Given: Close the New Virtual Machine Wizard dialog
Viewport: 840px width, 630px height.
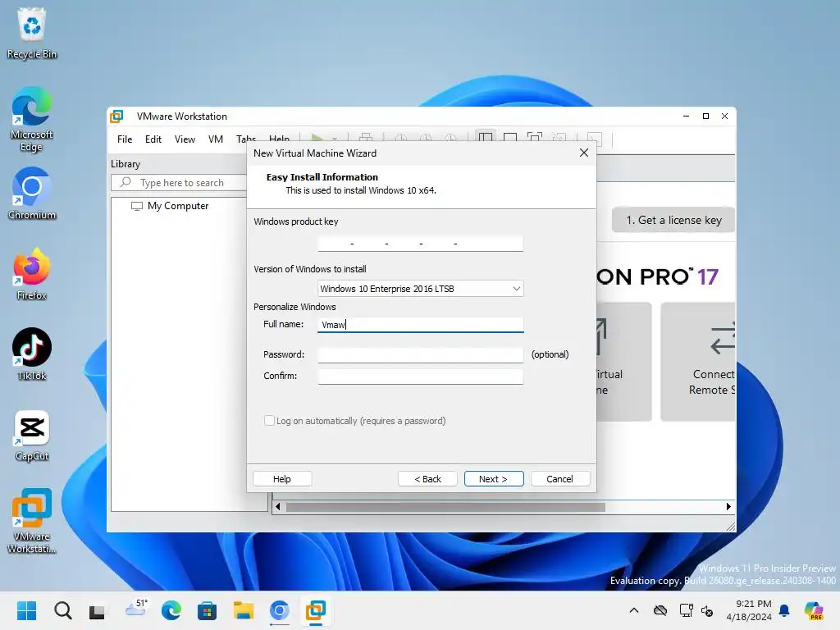Looking at the screenshot, I should 584,153.
